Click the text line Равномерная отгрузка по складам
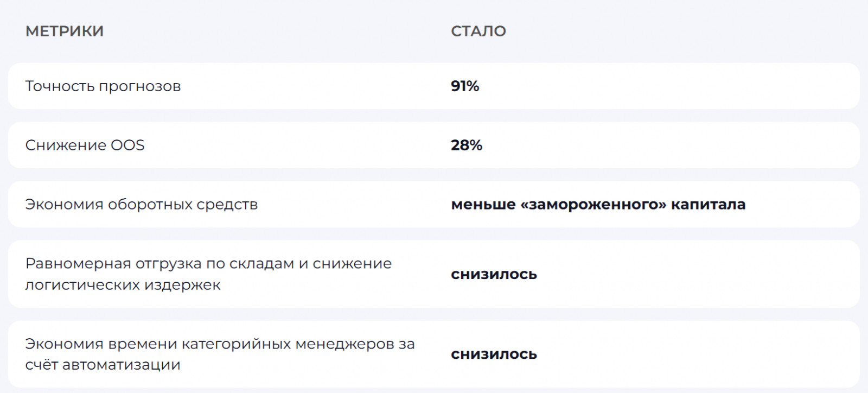The height and width of the screenshot is (393, 868). tap(208, 264)
